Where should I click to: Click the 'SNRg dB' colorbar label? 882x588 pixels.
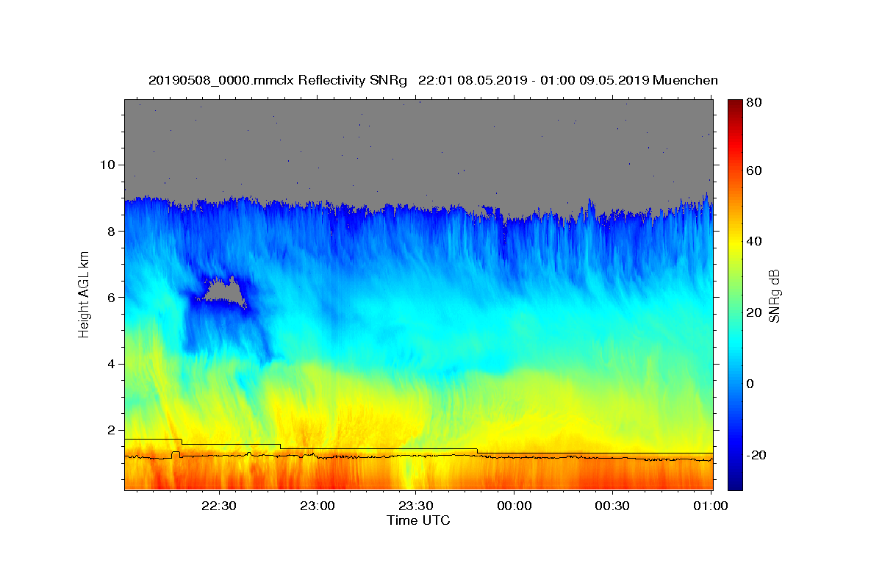(774, 295)
